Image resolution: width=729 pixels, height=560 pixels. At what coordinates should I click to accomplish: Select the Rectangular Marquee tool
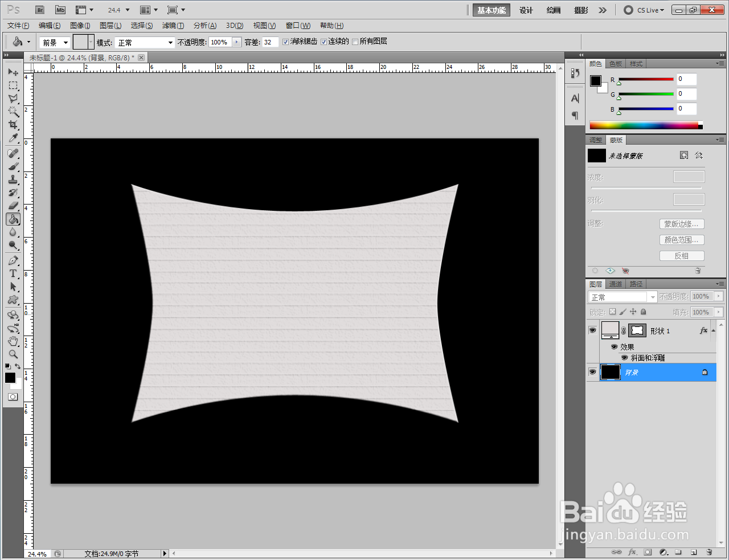[13, 85]
